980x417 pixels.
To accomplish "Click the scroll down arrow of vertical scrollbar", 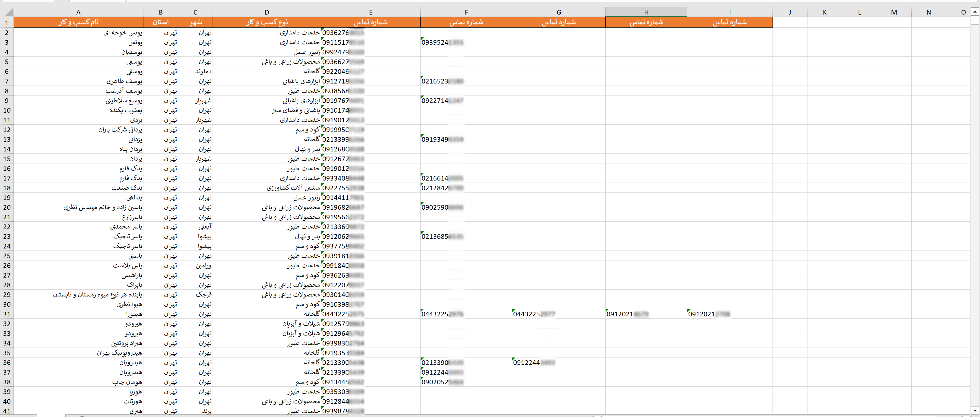I will (x=975, y=411).
